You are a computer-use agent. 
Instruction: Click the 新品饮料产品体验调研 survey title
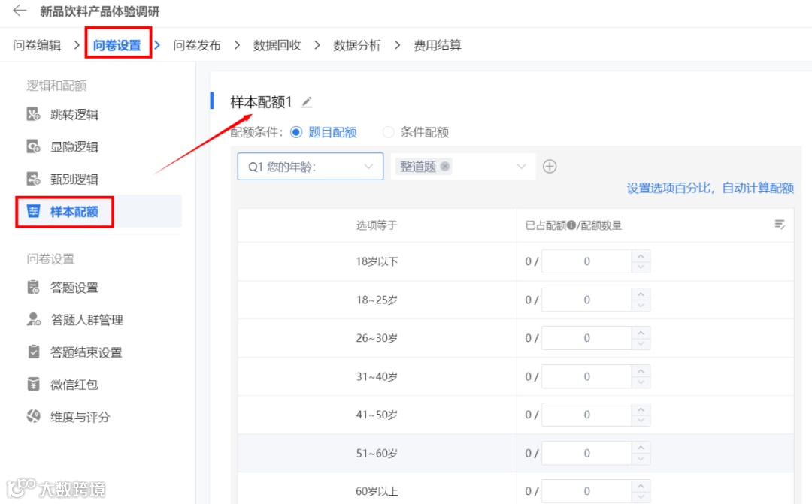click(x=100, y=11)
